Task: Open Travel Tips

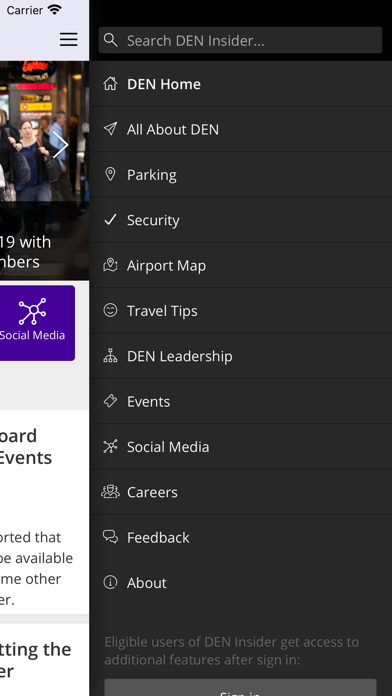Action: pos(241,310)
